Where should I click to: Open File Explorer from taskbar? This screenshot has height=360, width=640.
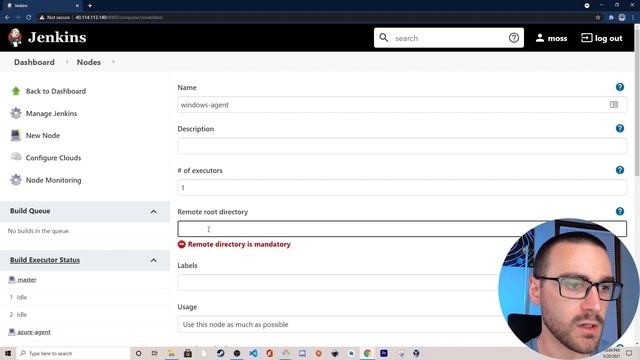click(x=171, y=353)
